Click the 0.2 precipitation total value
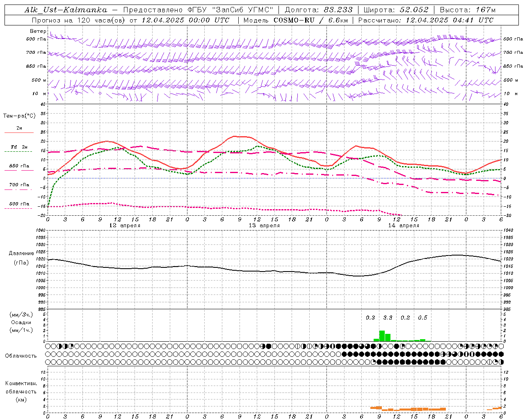 (x=405, y=317)
